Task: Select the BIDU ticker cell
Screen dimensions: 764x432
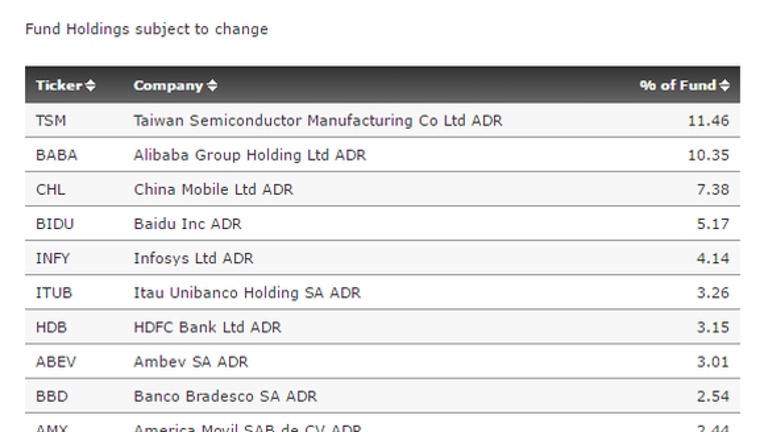Action: 55,224
